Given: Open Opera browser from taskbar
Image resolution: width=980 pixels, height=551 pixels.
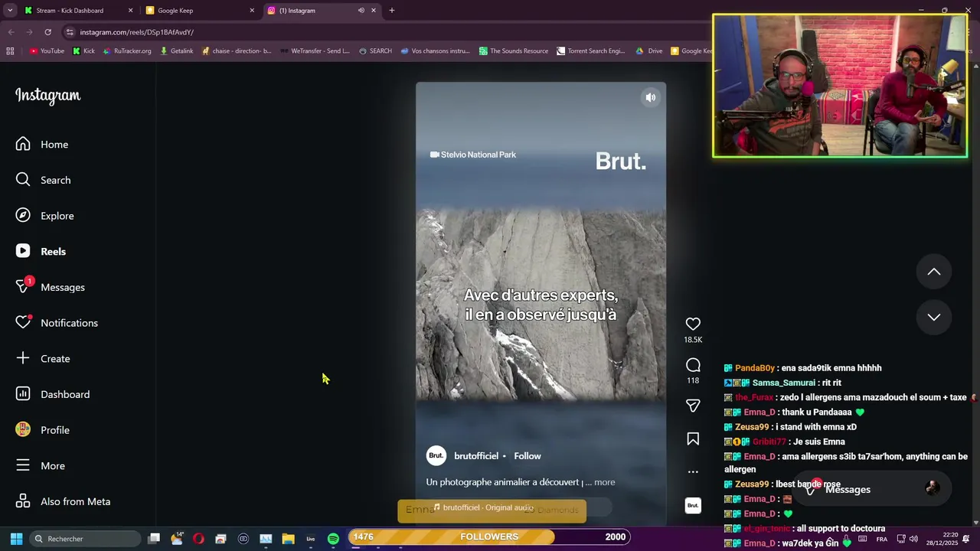Looking at the screenshot, I should (x=198, y=539).
